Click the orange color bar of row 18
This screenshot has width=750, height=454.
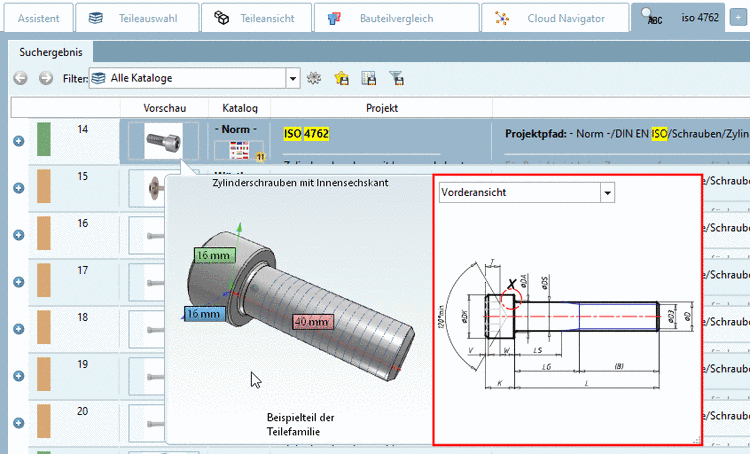pyautogui.click(x=44, y=327)
